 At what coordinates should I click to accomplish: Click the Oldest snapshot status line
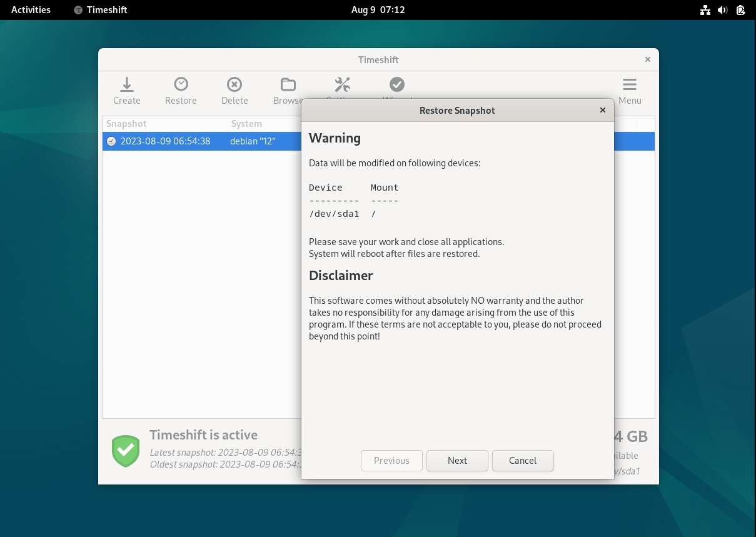(x=226, y=464)
